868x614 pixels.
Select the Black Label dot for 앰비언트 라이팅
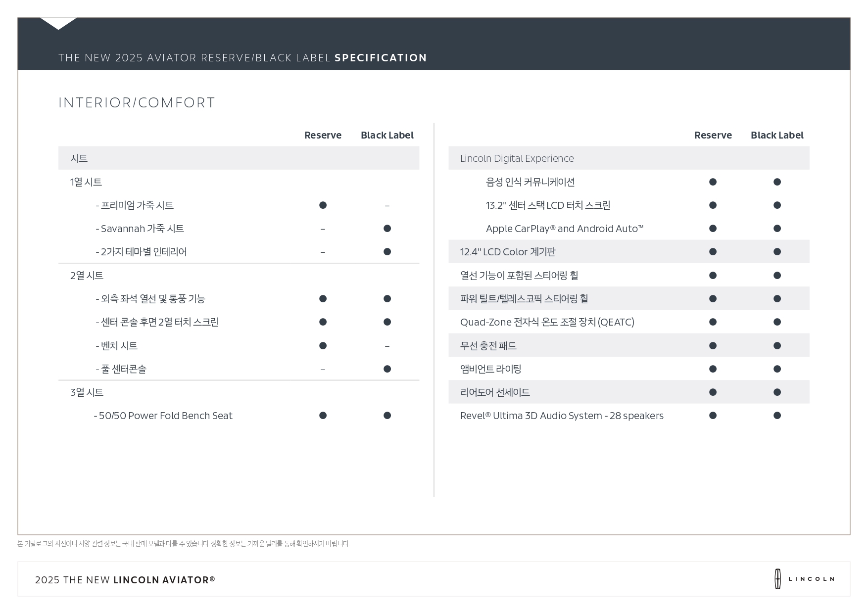tap(777, 369)
